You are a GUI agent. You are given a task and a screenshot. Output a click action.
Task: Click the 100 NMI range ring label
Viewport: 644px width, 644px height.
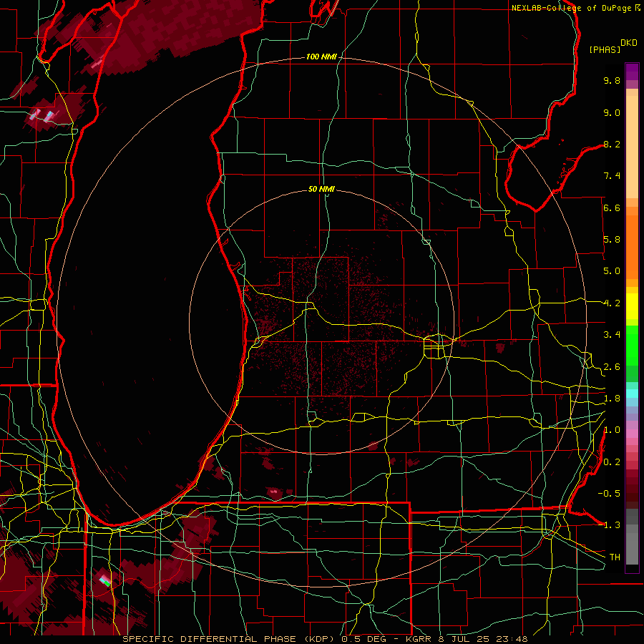[x=321, y=57]
